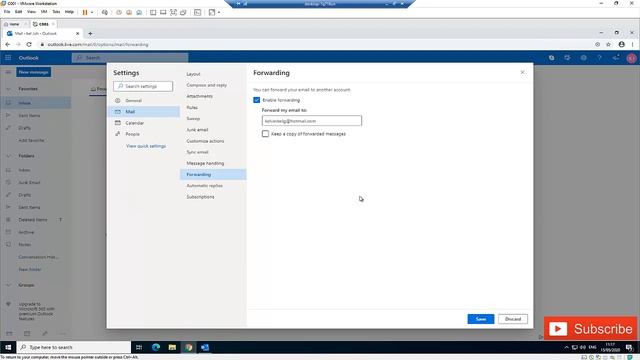Reload the Outlook page
This screenshot has width=640, height=360.
point(29,44)
